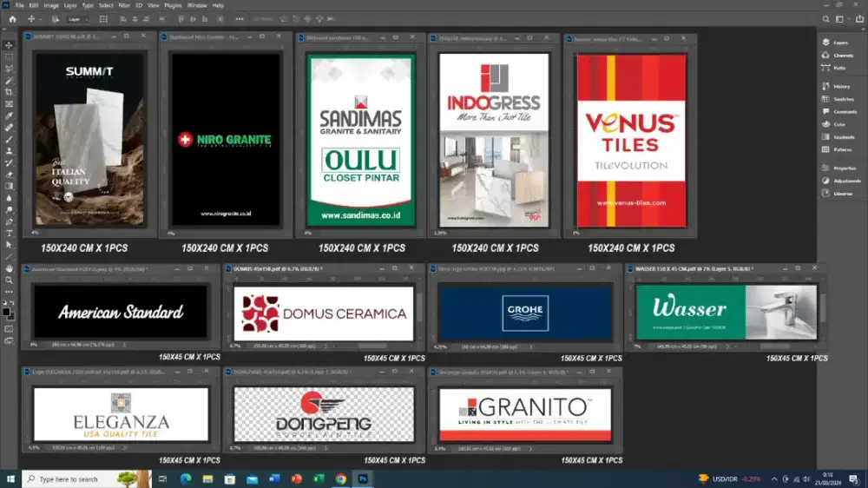Screen dimensions: 868x488
Task: Open the Move tool preset picker arrow
Action: click(40, 19)
